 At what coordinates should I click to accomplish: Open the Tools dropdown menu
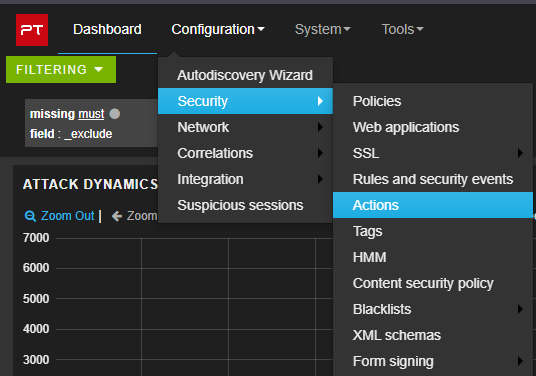pyautogui.click(x=402, y=29)
